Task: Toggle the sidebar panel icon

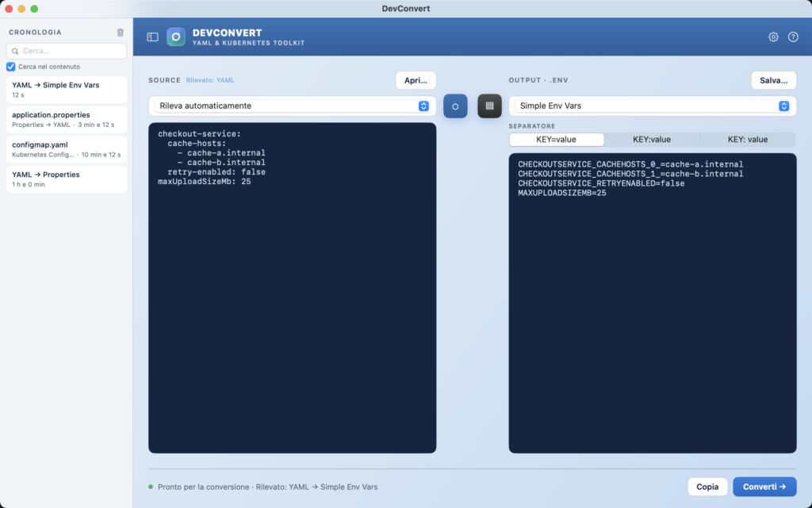Action: (x=152, y=37)
